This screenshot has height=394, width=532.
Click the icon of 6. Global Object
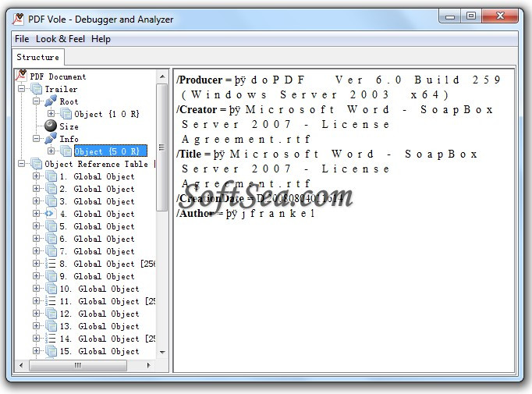[51, 239]
